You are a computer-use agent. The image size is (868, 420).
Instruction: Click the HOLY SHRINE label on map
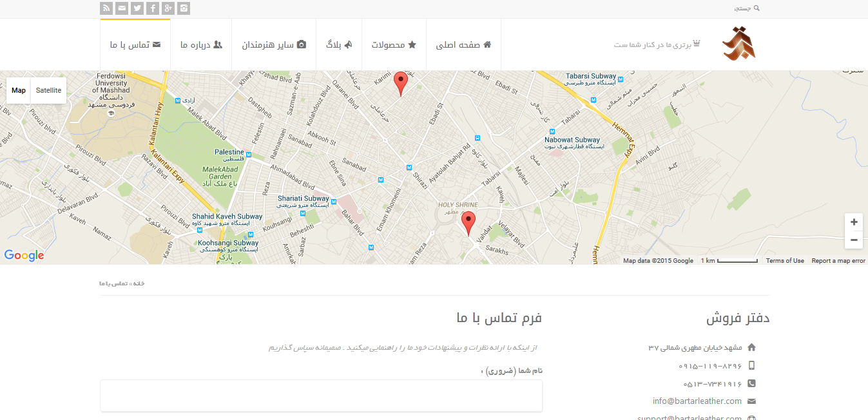458,205
